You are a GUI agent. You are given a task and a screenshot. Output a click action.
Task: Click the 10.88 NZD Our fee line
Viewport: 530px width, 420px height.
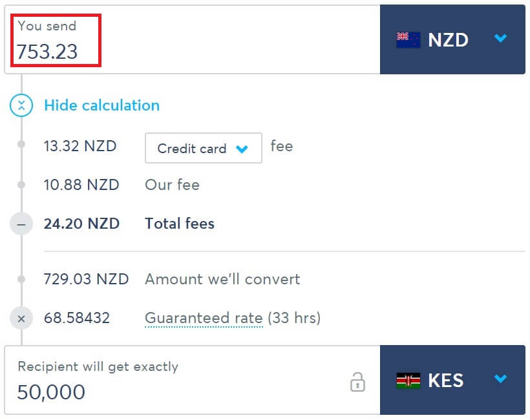coord(122,185)
